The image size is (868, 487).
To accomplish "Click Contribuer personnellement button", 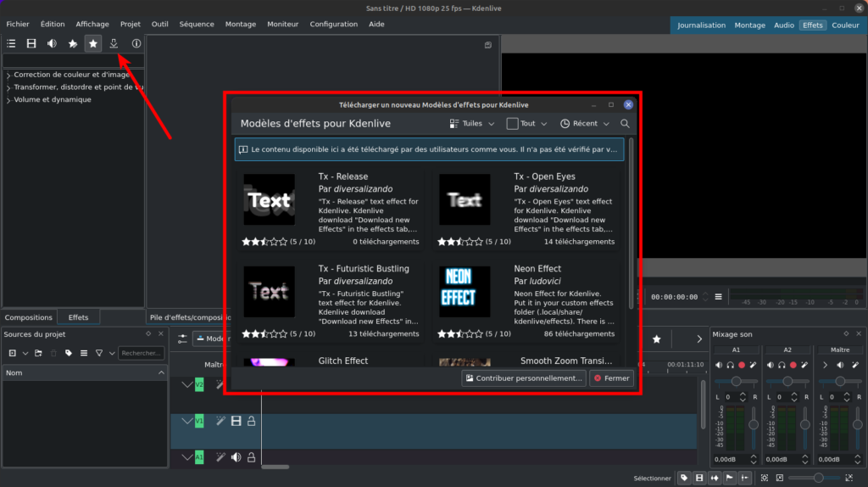I will click(x=523, y=378).
